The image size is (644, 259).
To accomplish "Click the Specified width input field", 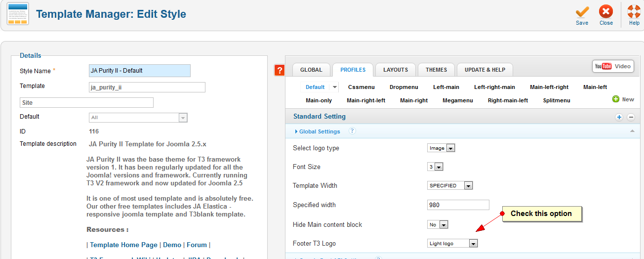I will [458, 205].
